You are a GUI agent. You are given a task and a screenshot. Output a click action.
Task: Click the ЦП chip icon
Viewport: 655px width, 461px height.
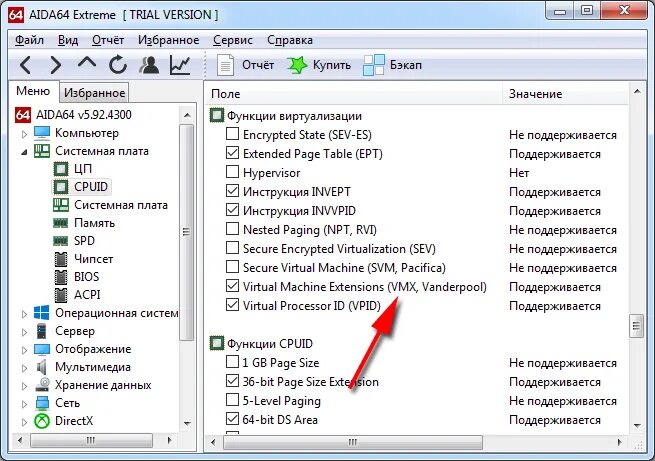click(x=61, y=169)
